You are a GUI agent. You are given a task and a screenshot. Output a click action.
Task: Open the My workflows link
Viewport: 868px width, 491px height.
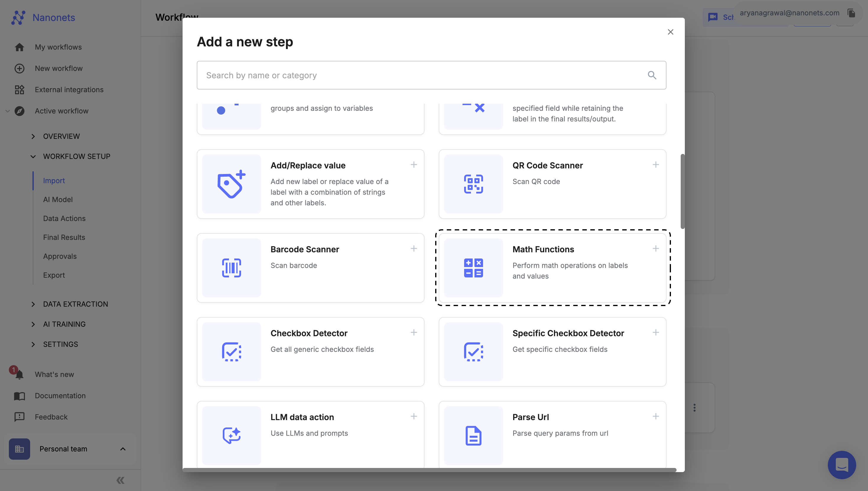[58, 47]
